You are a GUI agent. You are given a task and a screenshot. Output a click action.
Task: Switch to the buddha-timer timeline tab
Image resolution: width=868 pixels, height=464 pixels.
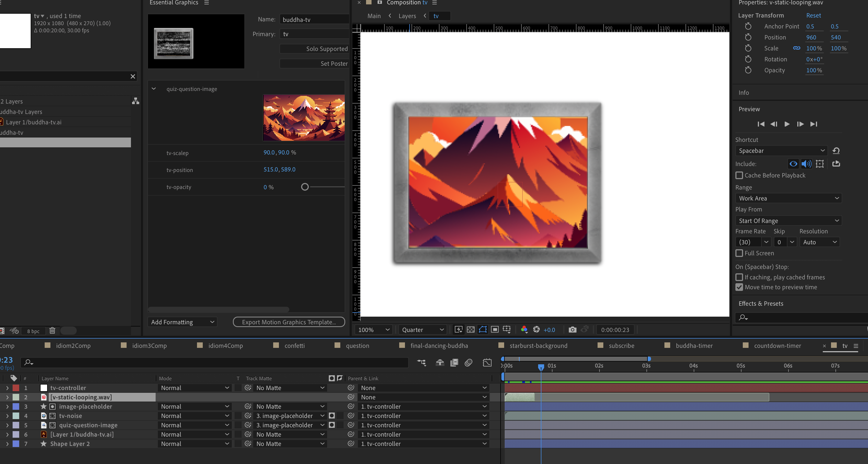tap(694, 345)
